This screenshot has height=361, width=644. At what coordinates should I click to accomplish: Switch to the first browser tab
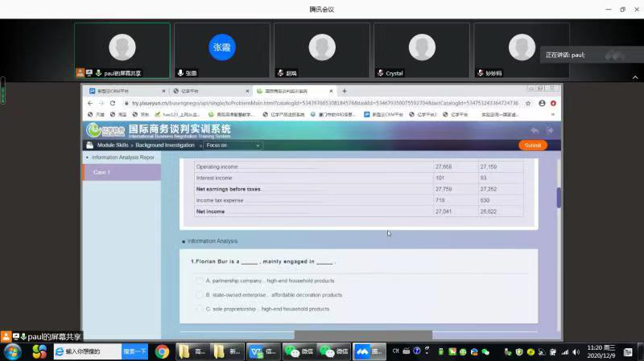pos(125,91)
